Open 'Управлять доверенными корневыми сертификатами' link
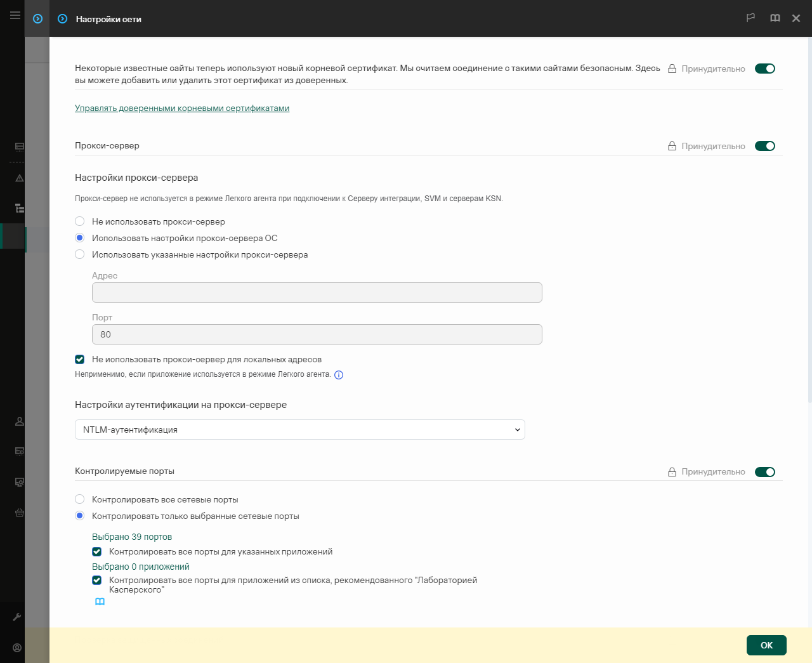 tap(182, 108)
